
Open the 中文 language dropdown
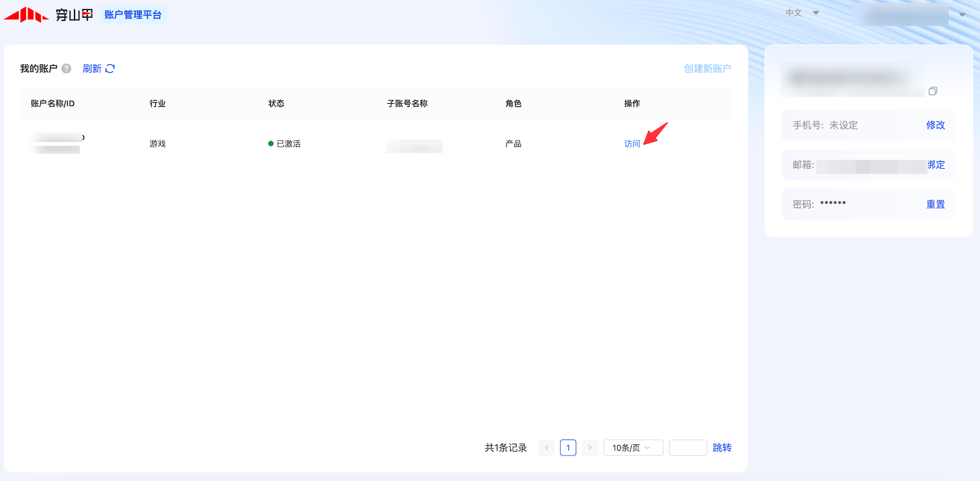(x=802, y=13)
